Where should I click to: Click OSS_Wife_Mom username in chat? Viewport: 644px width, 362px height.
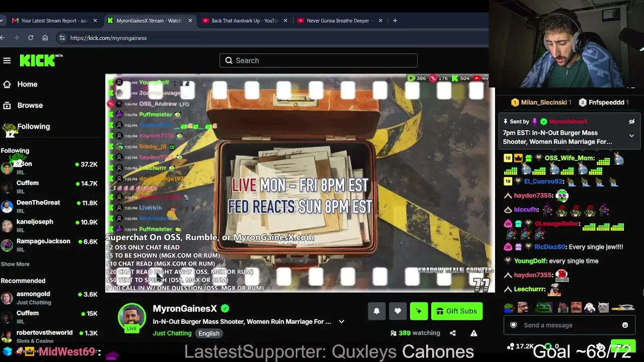coord(570,158)
